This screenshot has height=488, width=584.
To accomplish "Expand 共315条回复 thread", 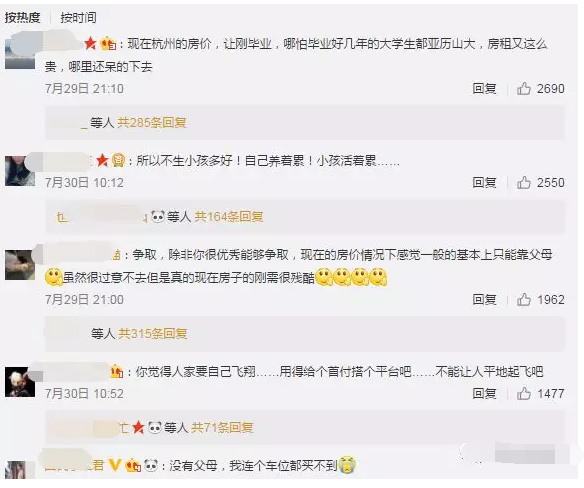I will pos(153,333).
